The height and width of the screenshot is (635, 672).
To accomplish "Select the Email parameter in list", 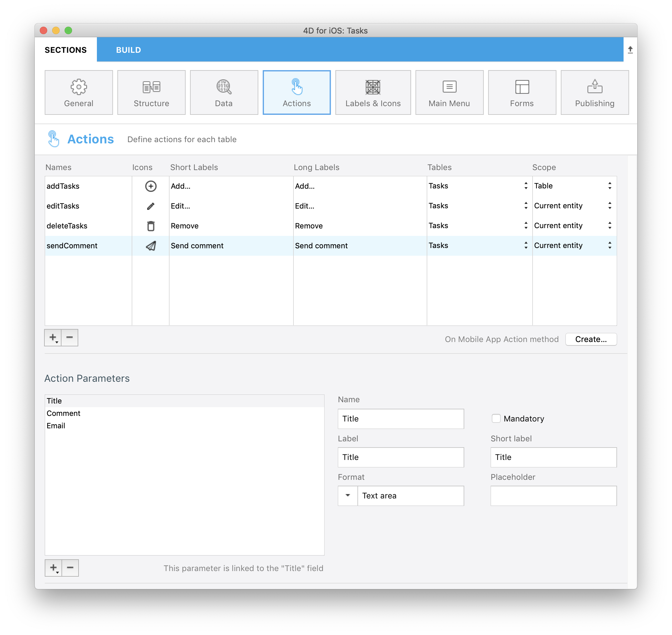I will point(184,426).
